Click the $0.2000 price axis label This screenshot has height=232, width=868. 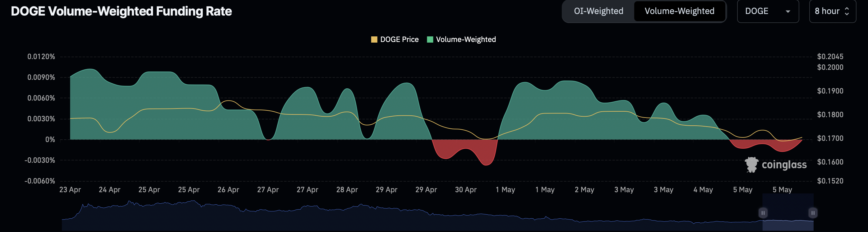[x=830, y=67]
